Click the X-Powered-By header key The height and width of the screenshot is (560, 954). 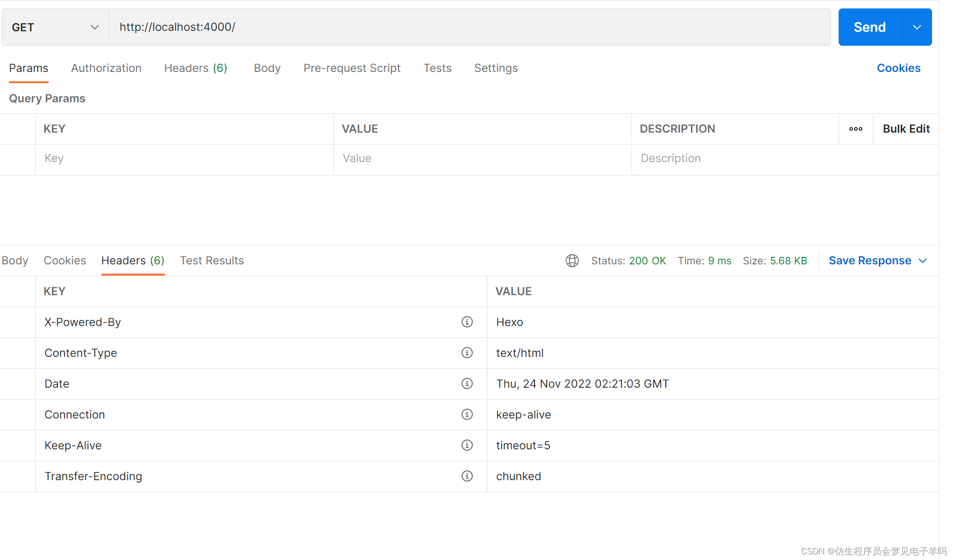pos(82,322)
